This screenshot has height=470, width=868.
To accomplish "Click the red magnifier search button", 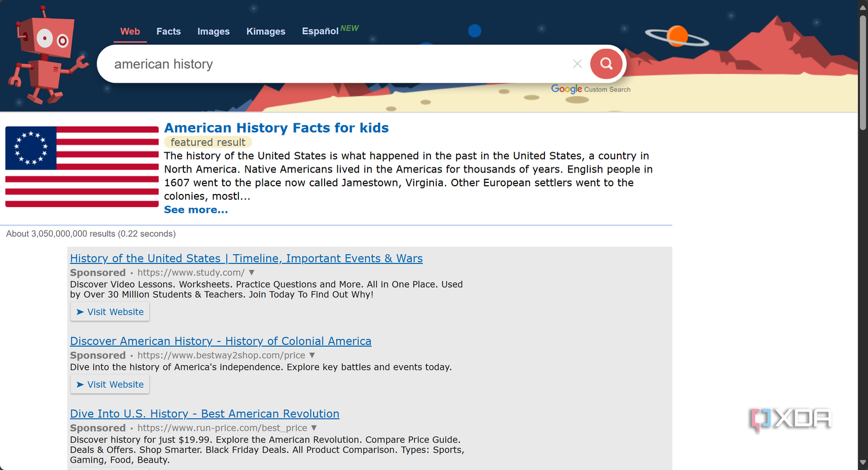I will pos(606,64).
